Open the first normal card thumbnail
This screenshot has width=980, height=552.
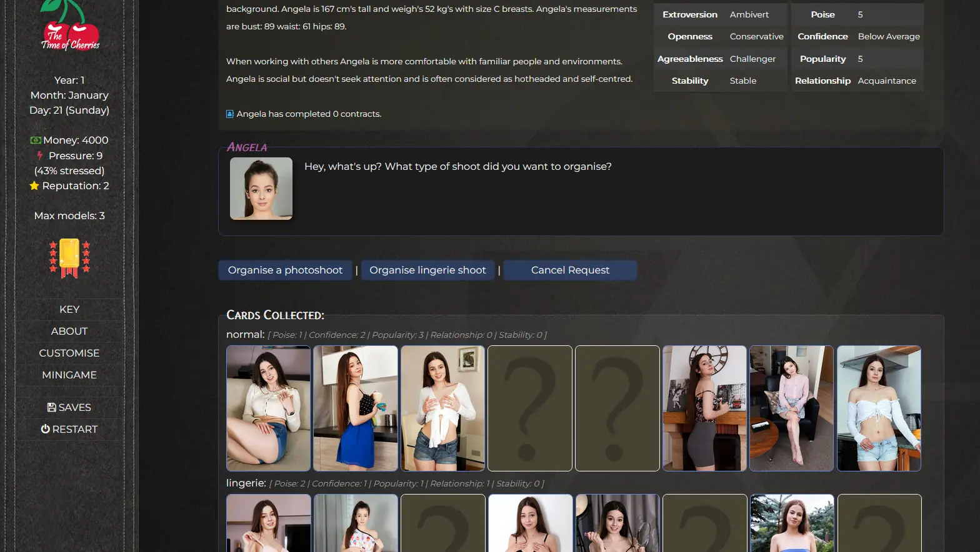click(268, 408)
